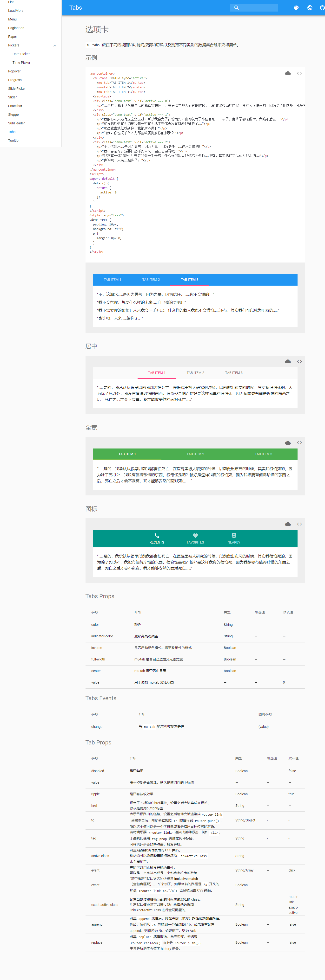Select TAB ITEM 1 in blue tabs
Image resolution: width=325 pixels, height=980 pixels.
pyautogui.click(x=113, y=280)
